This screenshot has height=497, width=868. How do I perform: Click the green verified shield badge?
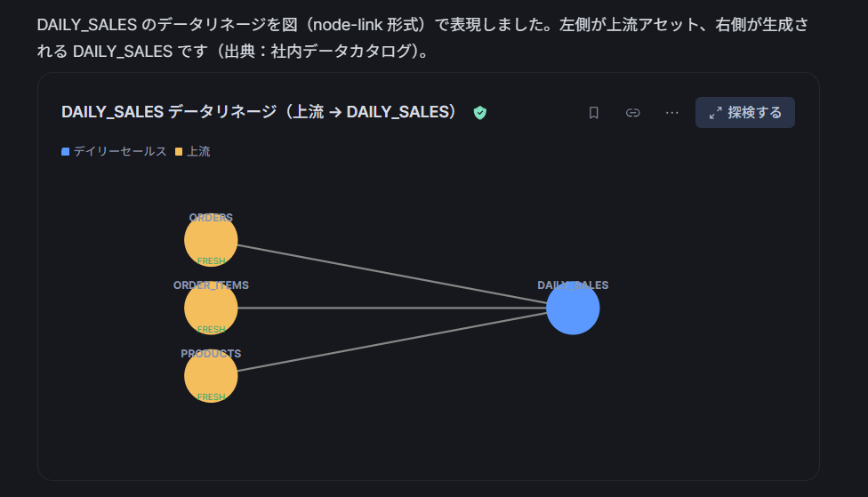tap(480, 113)
